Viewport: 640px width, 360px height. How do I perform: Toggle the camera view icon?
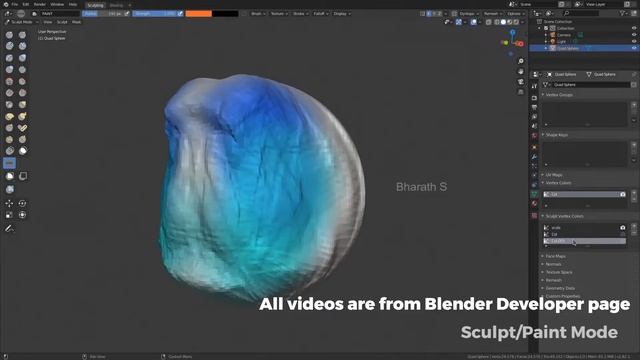[521, 82]
